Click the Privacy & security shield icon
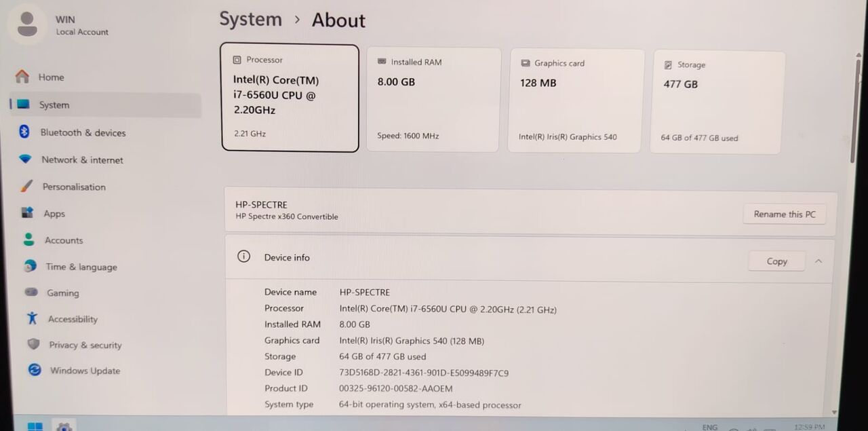868x431 pixels. [33, 344]
